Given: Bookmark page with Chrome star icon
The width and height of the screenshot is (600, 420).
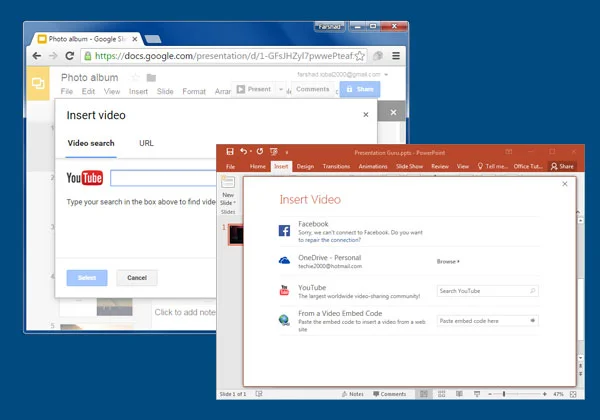Looking at the screenshot, I should [x=360, y=56].
